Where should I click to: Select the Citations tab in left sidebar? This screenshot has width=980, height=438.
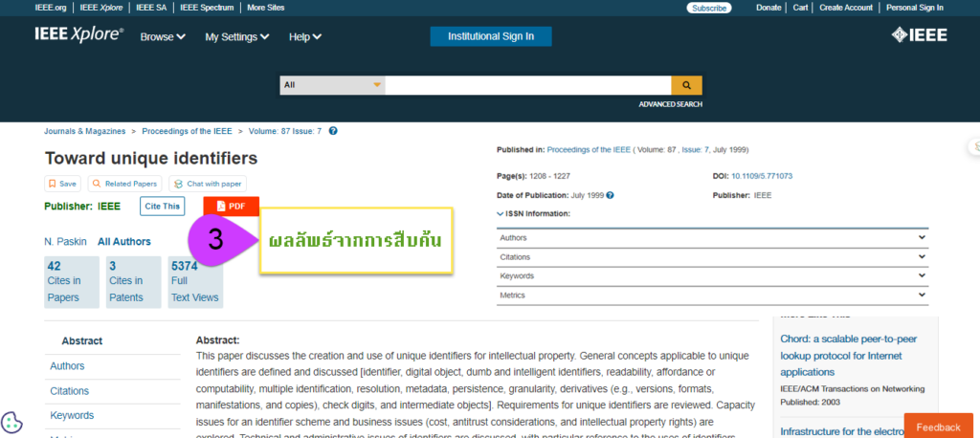point(69,391)
